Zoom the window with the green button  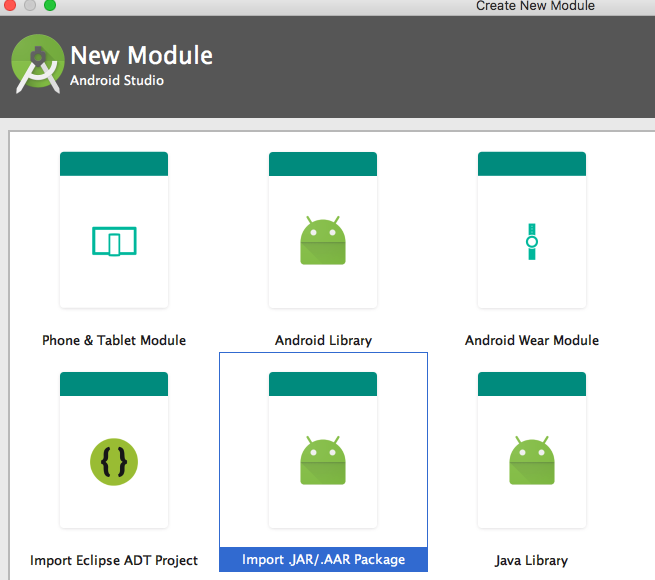pos(50,5)
